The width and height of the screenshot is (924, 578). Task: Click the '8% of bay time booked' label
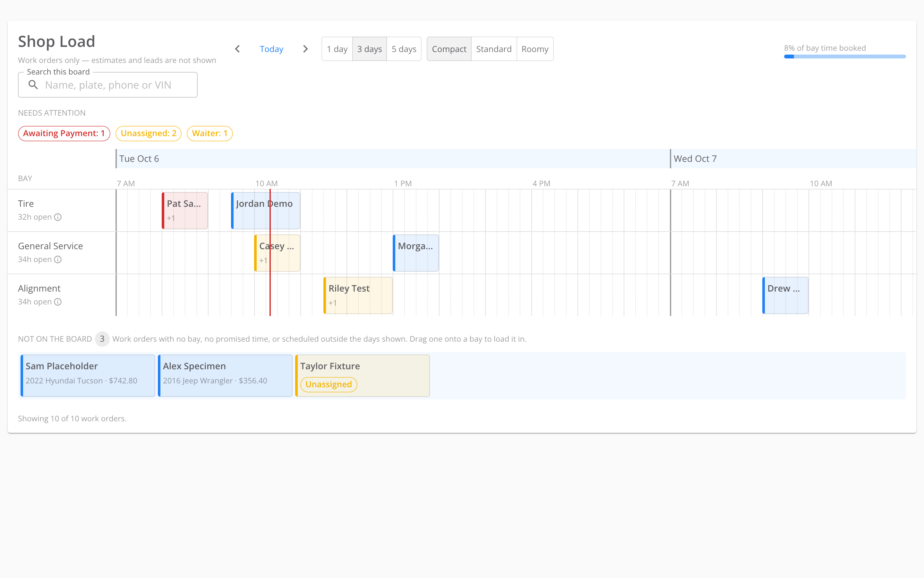click(x=825, y=48)
